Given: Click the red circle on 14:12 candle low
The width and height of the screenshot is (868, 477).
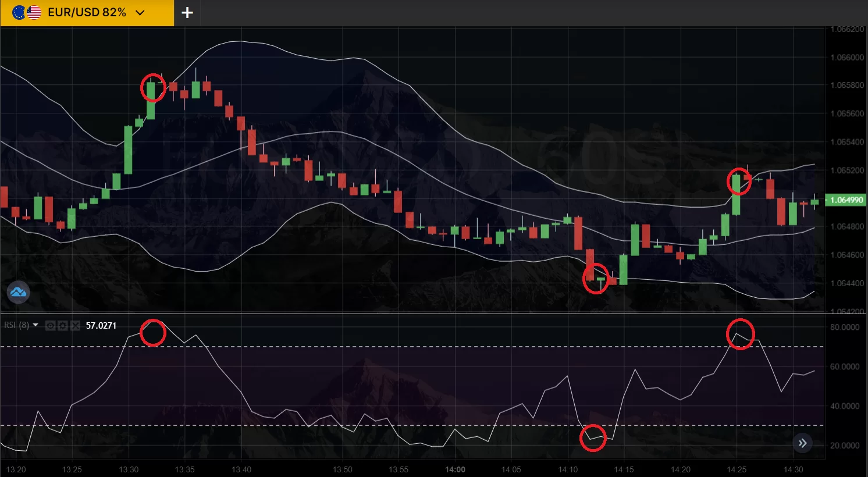Looking at the screenshot, I should (595, 279).
